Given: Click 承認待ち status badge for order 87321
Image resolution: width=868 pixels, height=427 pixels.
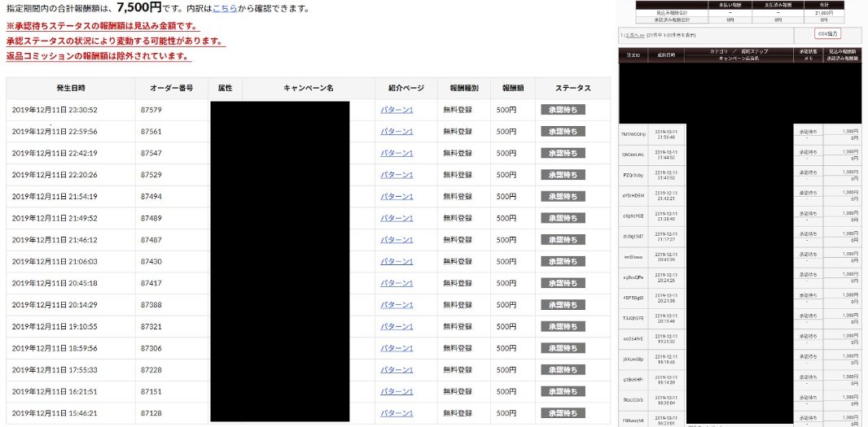Looking at the screenshot, I should [x=563, y=327].
